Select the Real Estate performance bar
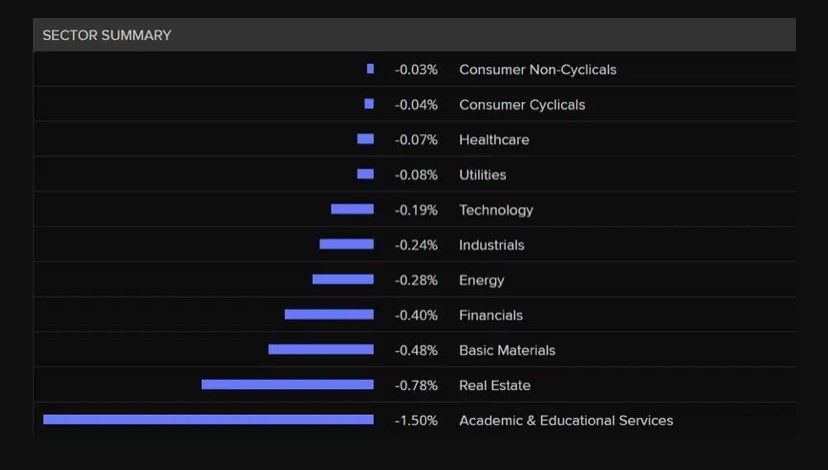The height and width of the screenshot is (470, 828). tap(287, 385)
